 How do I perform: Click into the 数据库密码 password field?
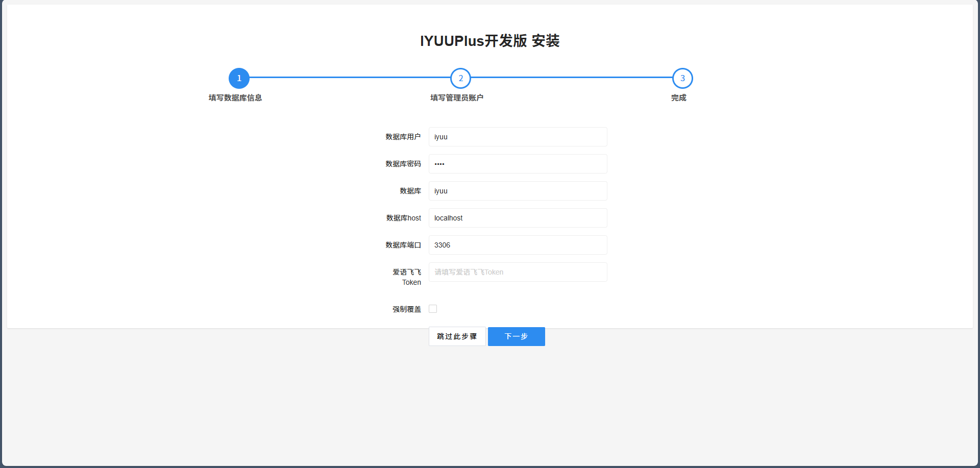tap(518, 164)
